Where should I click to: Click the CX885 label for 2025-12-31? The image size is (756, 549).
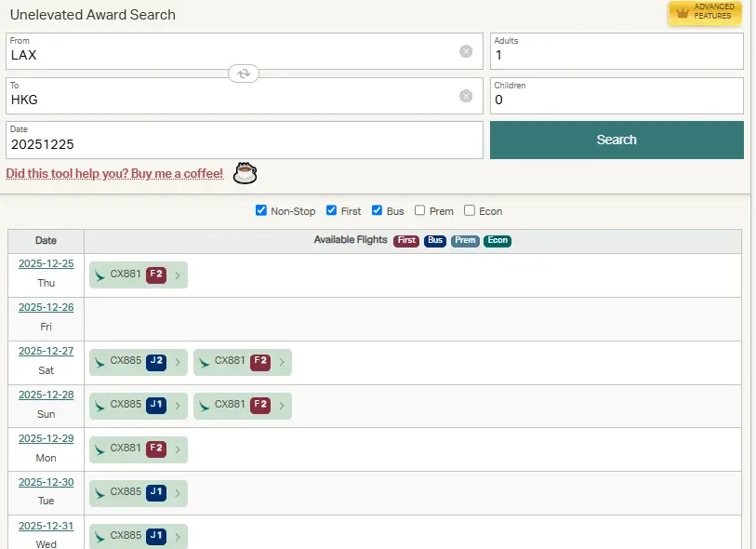(126, 535)
